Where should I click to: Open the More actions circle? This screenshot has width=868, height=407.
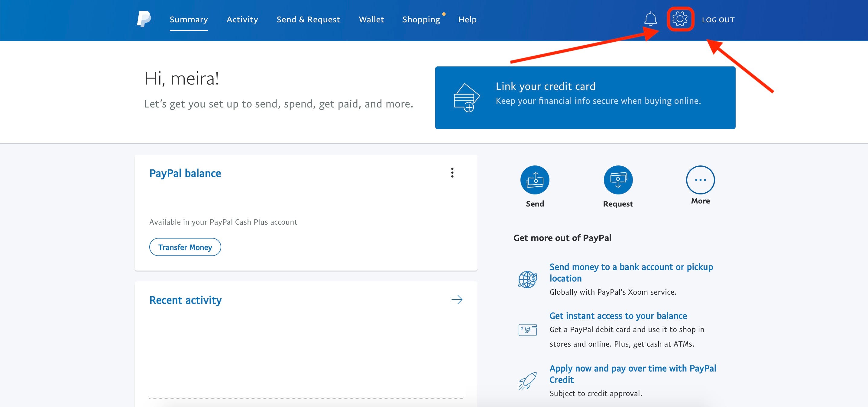[x=700, y=180]
